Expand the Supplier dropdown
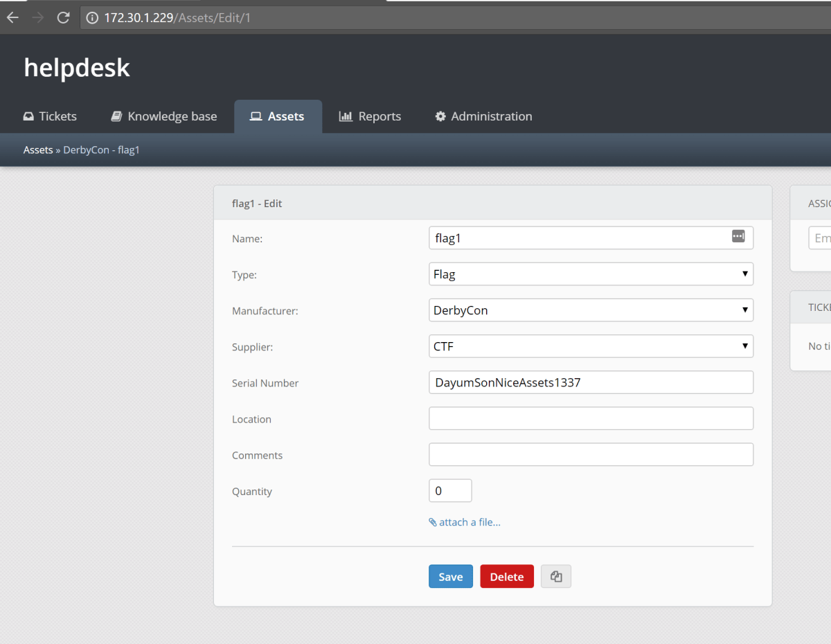 pyautogui.click(x=591, y=346)
